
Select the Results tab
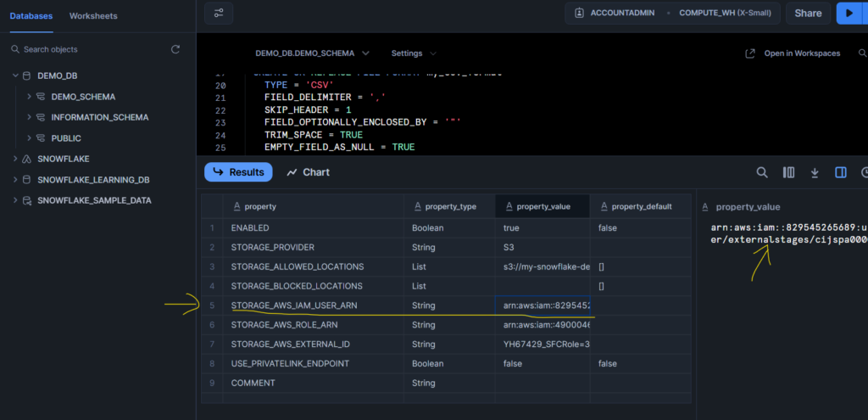[238, 172]
